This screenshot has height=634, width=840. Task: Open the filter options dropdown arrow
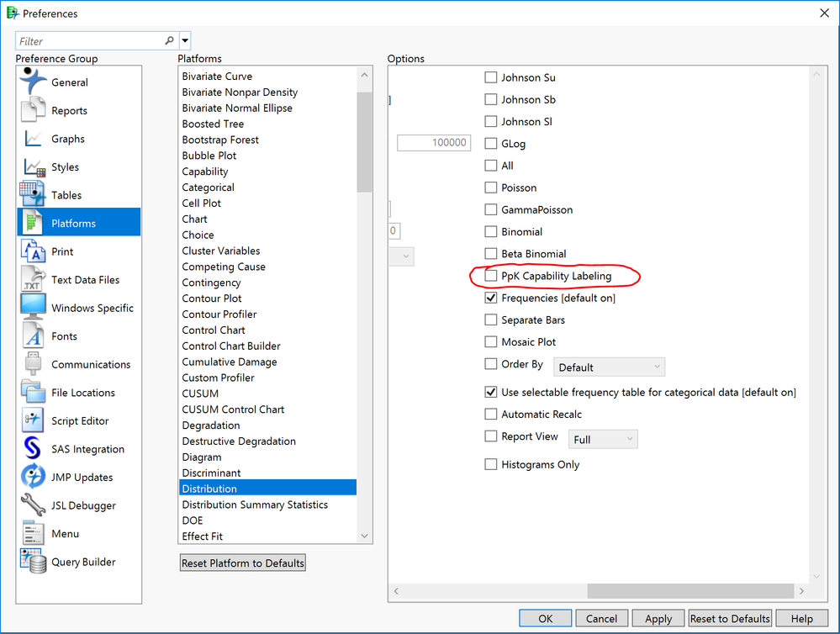(185, 40)
